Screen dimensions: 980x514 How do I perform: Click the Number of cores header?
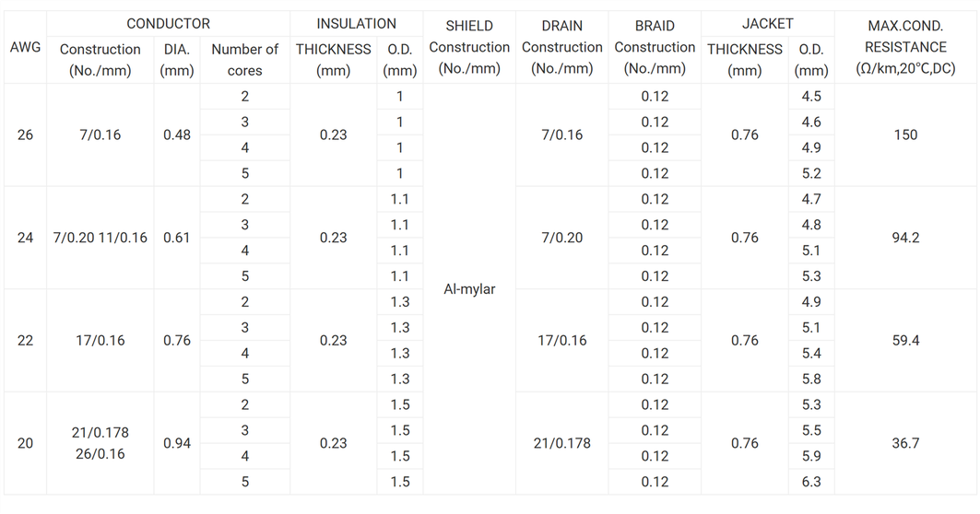coord(244,60)
